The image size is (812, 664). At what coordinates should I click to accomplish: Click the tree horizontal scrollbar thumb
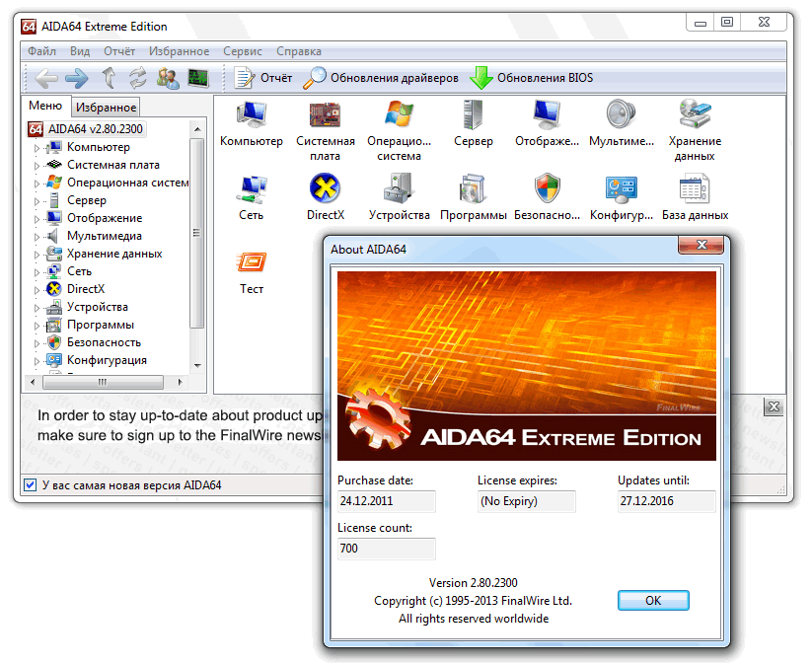coord(103,382)
